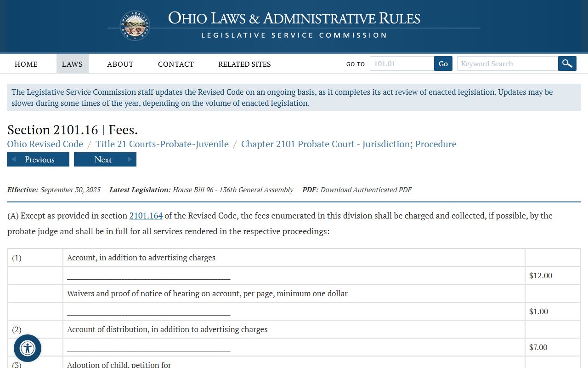Click the Go button

coord(443,63)
